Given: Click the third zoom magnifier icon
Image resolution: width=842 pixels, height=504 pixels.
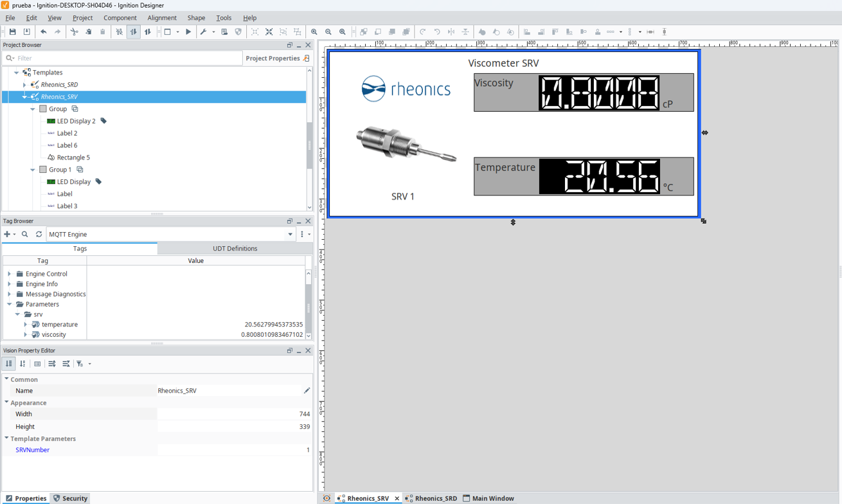Looking at the screenshot, I should click(343, 32).
